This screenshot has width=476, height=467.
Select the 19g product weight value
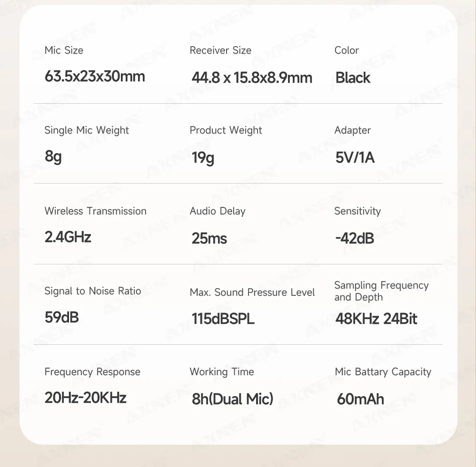coord(203,157)
